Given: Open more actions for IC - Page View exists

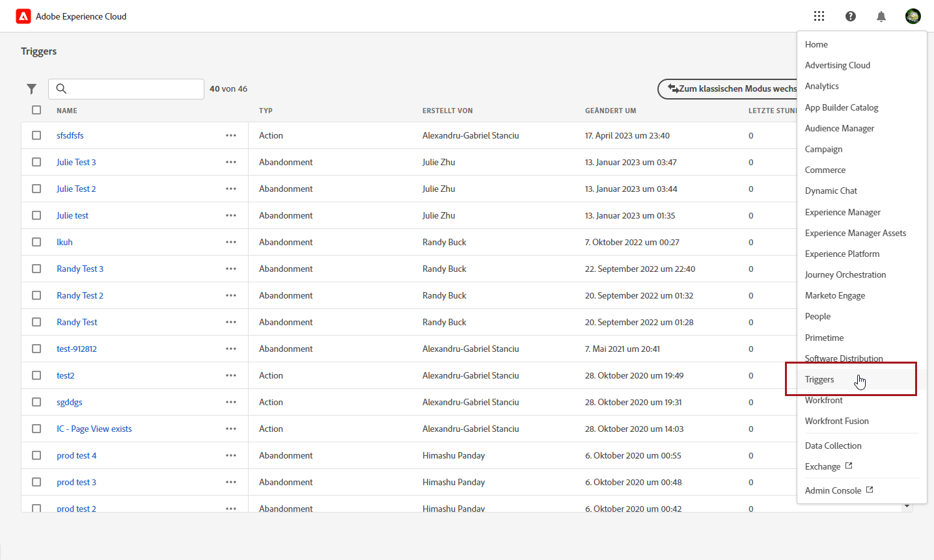Looking at the screenshot, I should tap(231, 429).
